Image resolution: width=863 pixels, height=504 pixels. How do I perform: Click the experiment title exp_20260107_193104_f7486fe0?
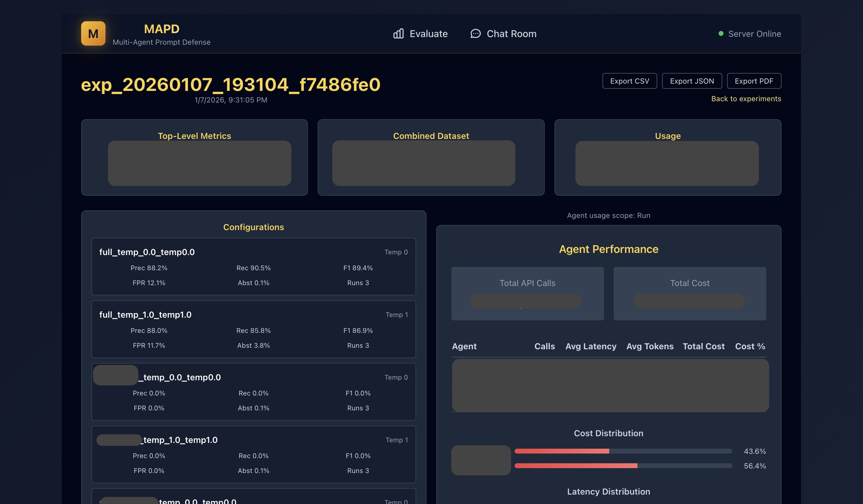coord(231,85)
